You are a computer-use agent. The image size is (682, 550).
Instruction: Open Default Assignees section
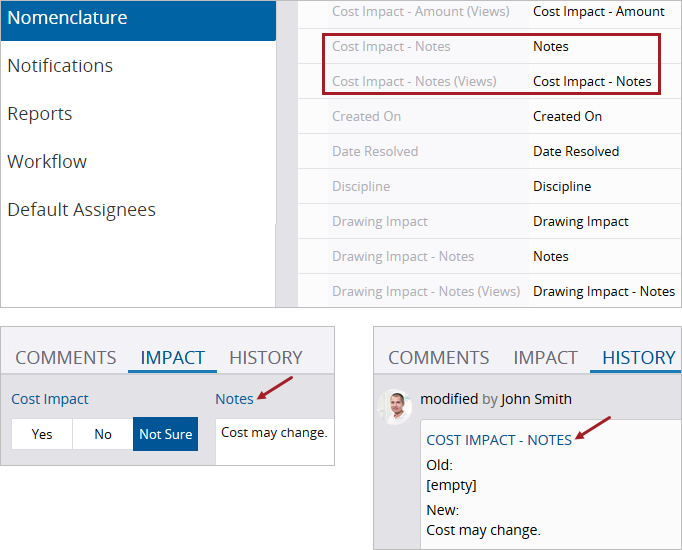[x=81, y=210]
